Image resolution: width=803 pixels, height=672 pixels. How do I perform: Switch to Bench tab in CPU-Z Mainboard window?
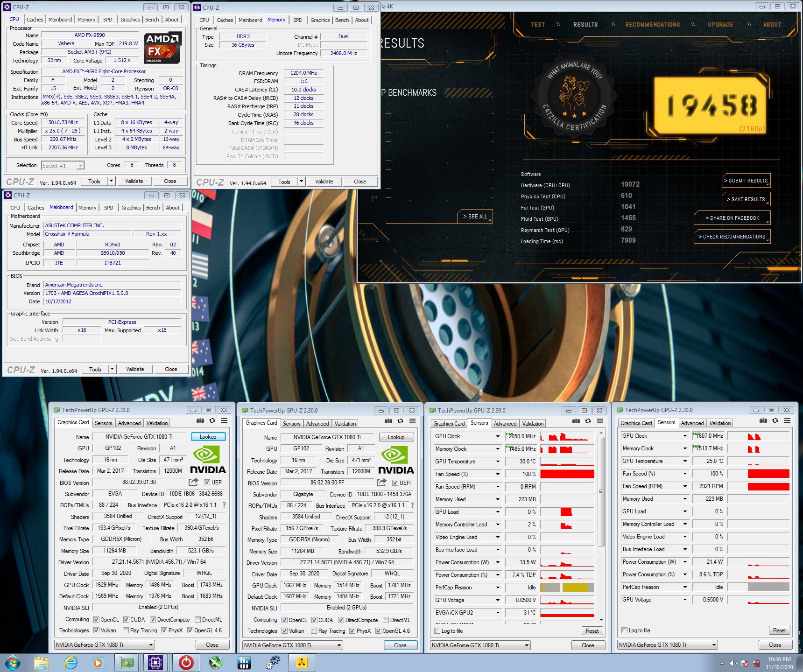tap(153, 208)
